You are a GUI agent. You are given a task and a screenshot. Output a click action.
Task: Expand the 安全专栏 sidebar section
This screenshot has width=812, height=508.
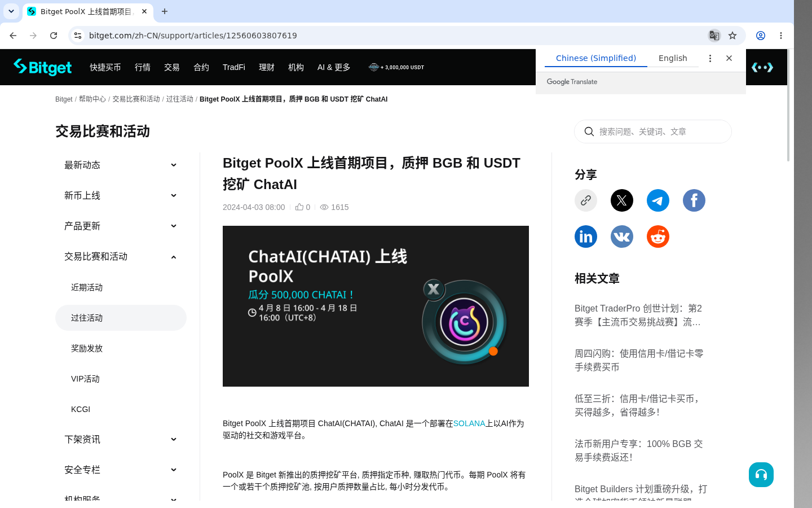pyautogui.click(x=121, y=470)
